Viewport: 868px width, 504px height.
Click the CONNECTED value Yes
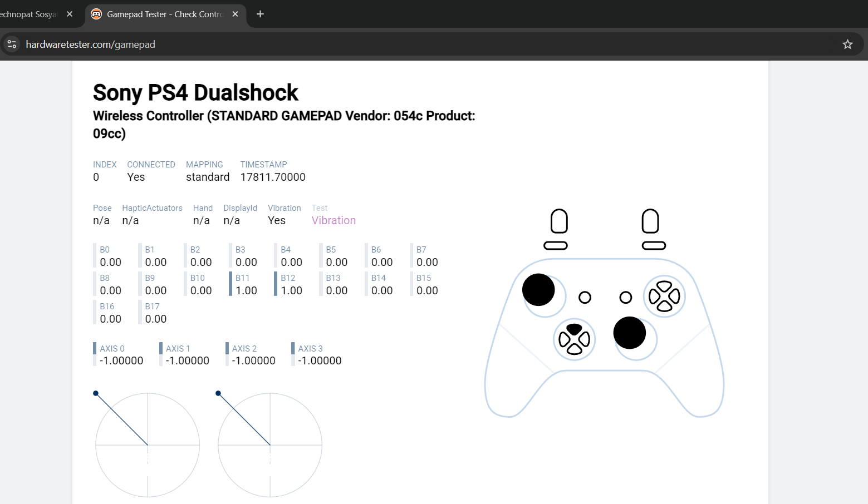coord(136,177)
